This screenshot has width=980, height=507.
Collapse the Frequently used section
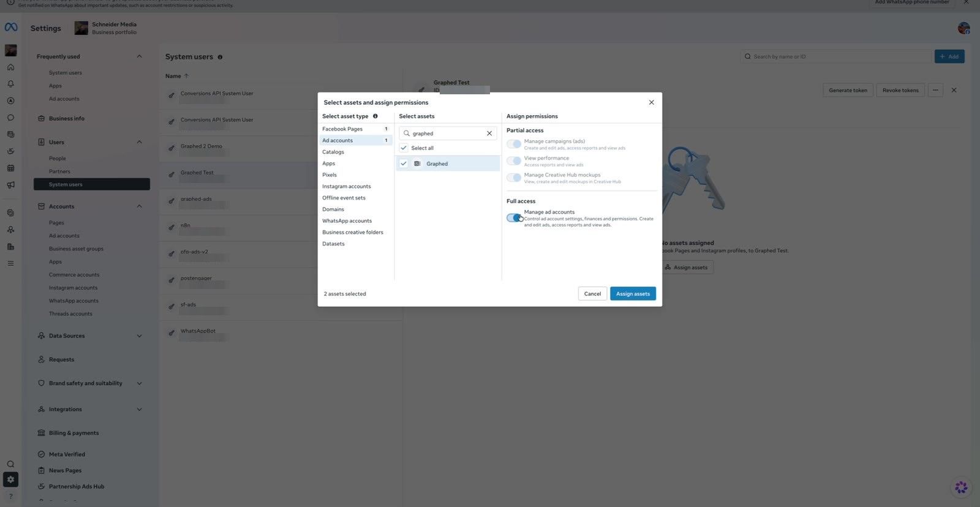pos(139,57)
